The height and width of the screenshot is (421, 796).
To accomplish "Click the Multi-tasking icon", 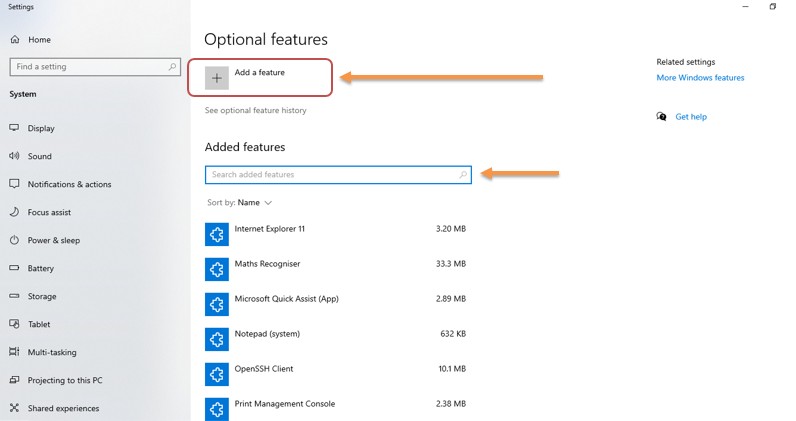I will pyautogui.click(x=14, y=351).
